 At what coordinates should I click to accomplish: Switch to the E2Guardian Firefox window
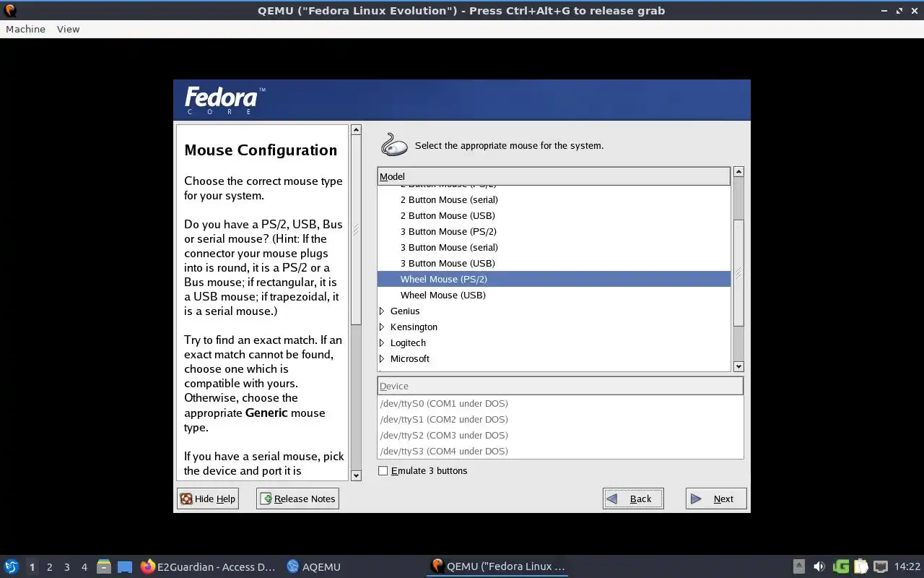209,567
